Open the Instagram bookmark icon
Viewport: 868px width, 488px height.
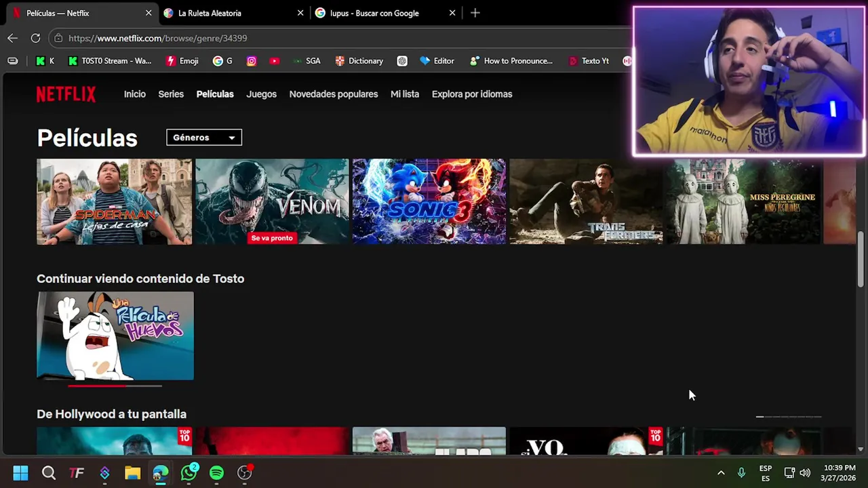252,61
